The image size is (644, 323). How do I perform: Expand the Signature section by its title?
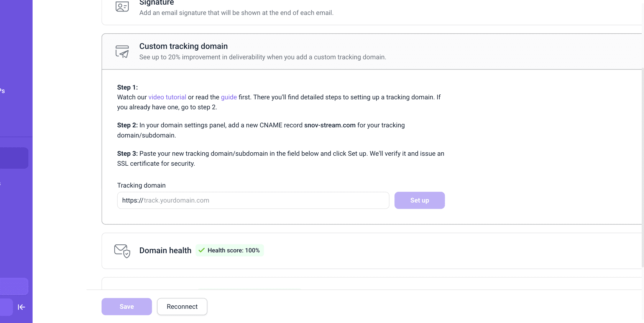[156, 3]
